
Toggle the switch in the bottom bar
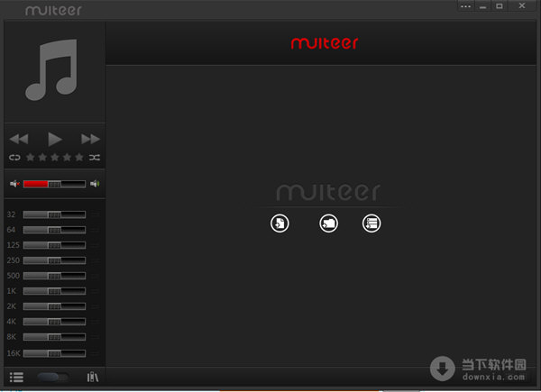click(53, 378)
